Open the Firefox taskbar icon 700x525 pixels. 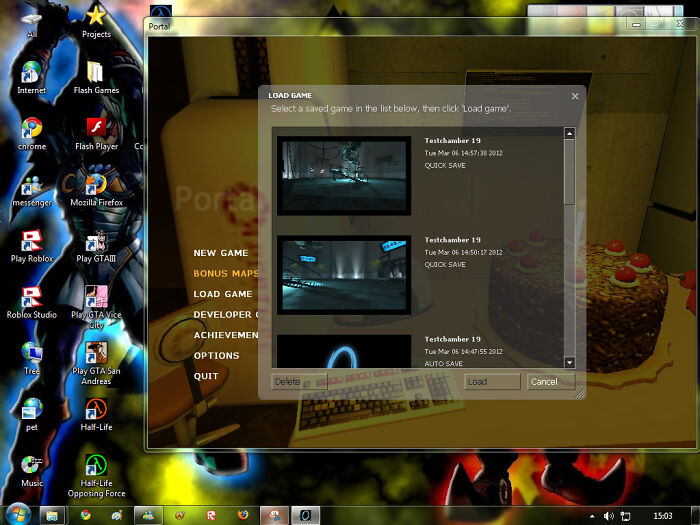(243, 515)
